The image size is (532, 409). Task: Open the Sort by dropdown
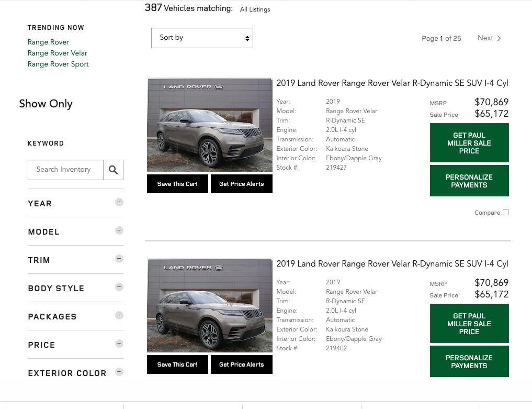pyautogui.click(x=202, y=38)
